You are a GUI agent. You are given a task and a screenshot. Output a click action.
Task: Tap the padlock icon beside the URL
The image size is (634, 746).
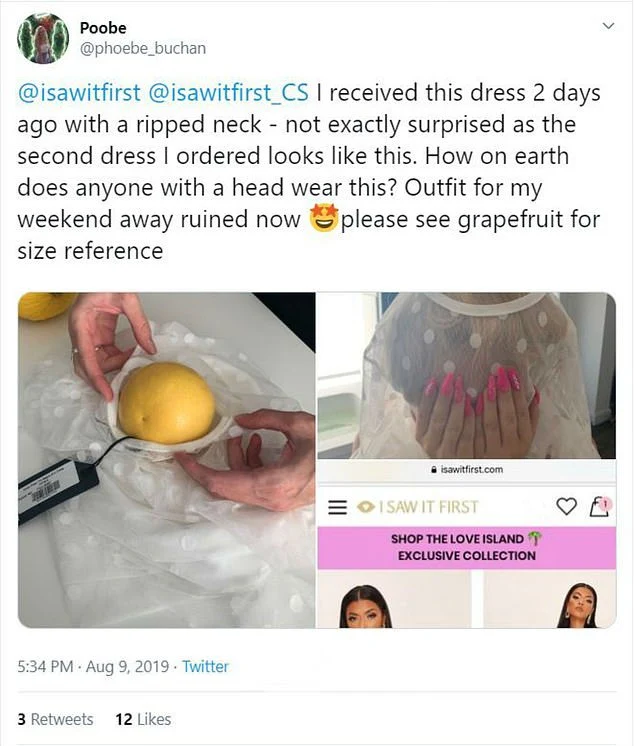pos(433,470)
